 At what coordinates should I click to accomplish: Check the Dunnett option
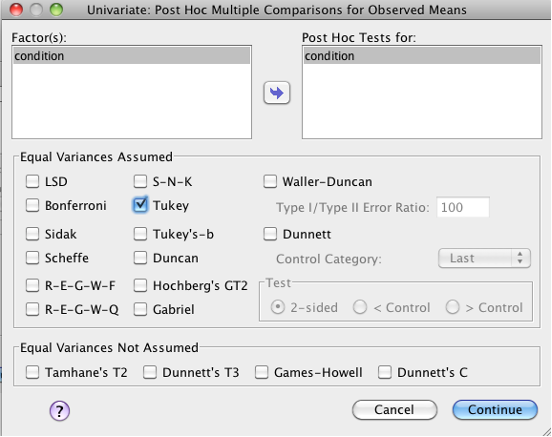[270, 234]
